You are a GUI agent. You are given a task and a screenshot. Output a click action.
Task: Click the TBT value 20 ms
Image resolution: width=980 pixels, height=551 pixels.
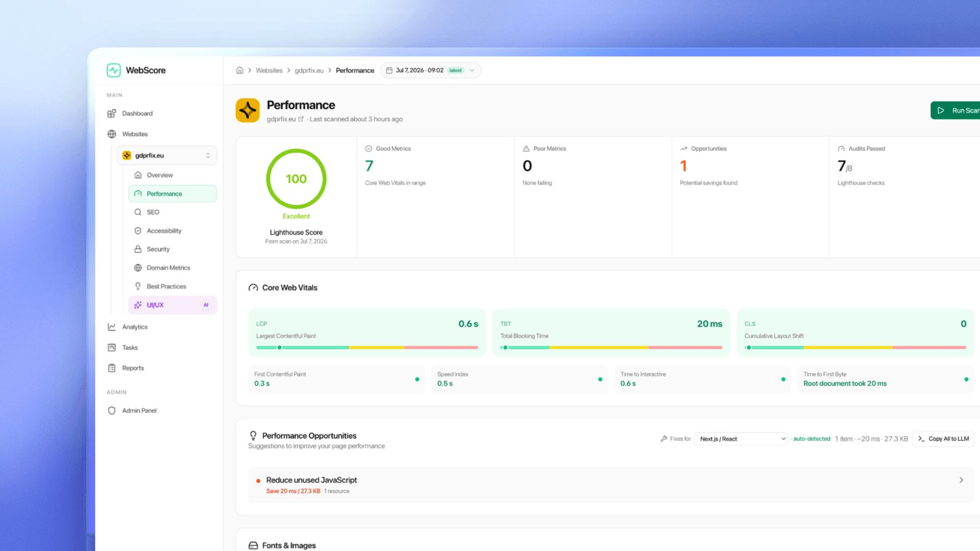(709, 324)
